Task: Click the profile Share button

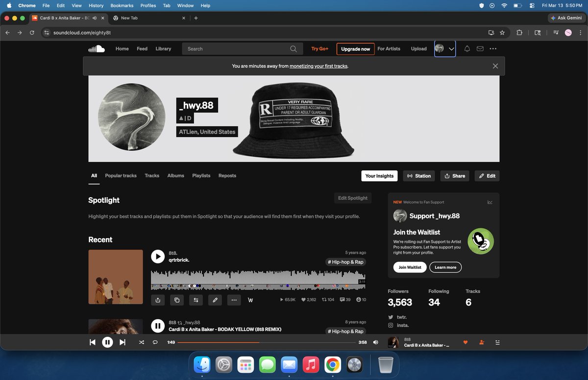Action: [x=455, y=176]
